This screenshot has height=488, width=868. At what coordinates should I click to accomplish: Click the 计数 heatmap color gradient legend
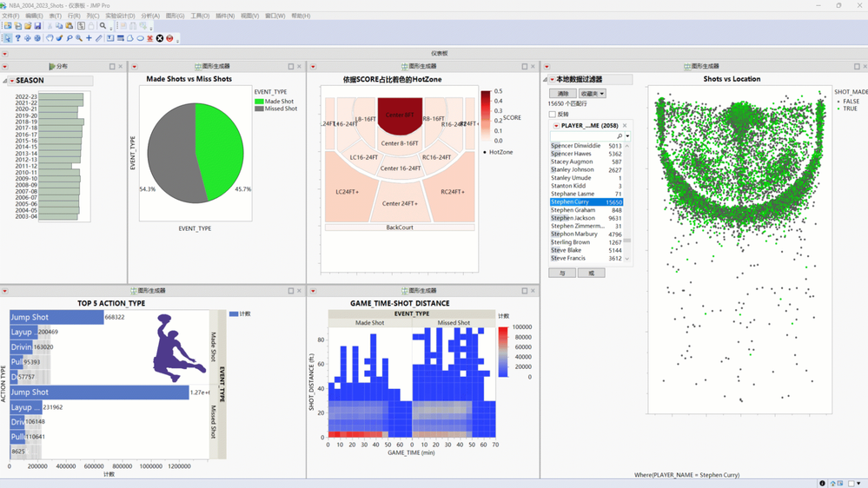click(x=503, y=352)
